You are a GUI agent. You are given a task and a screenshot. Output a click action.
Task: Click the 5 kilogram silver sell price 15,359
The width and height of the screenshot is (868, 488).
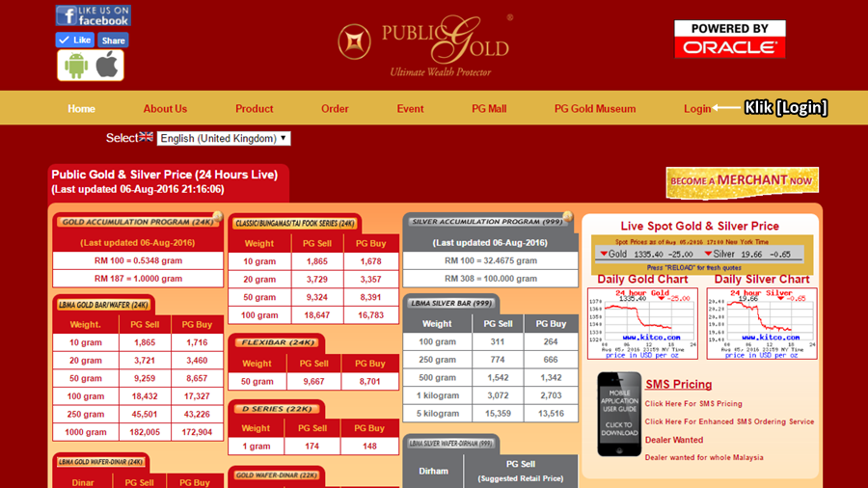498,414
